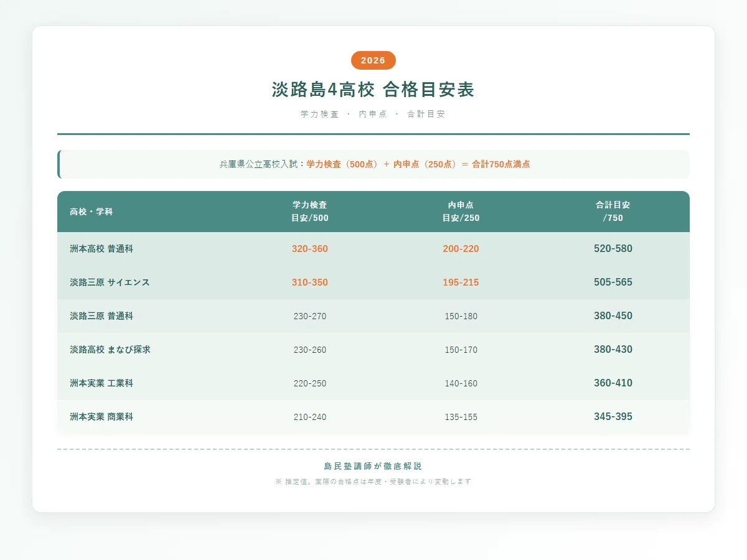
Task: Click the footer text "島民塾講師が徹底解説"
Action: 374,466
